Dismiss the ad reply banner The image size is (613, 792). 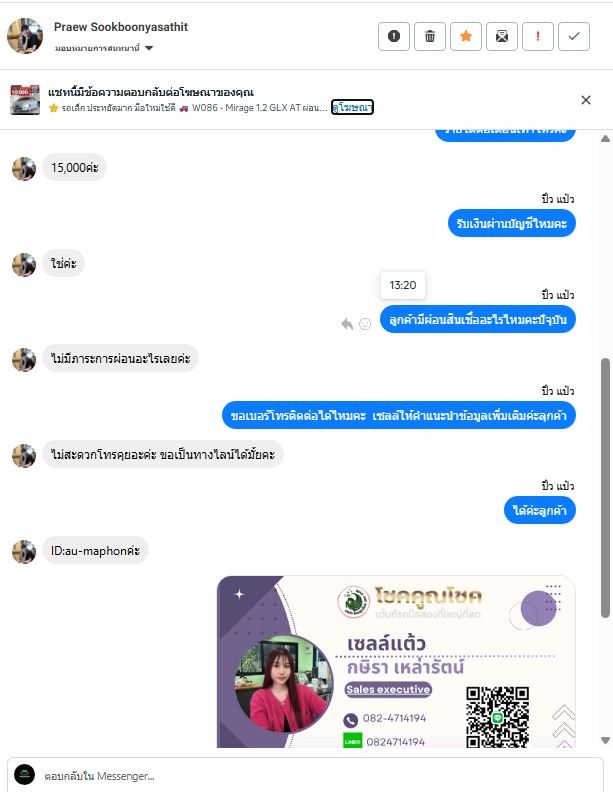pos(586,100)
